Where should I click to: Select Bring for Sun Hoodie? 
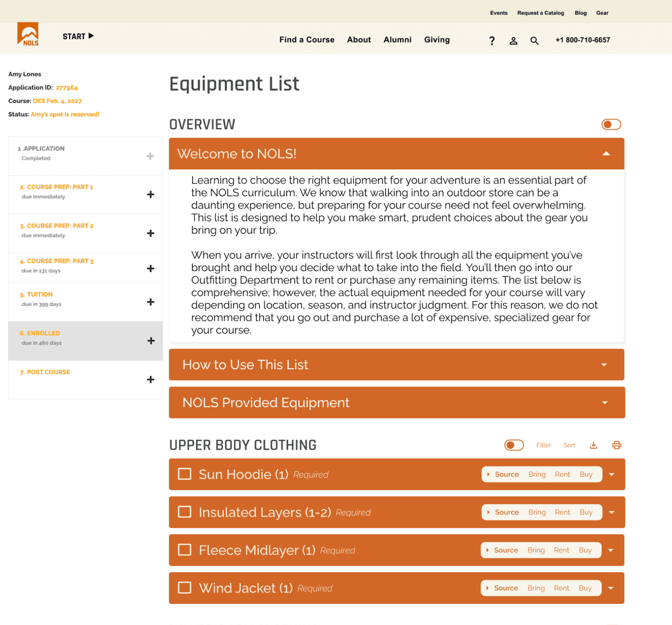tap(537, 474)
